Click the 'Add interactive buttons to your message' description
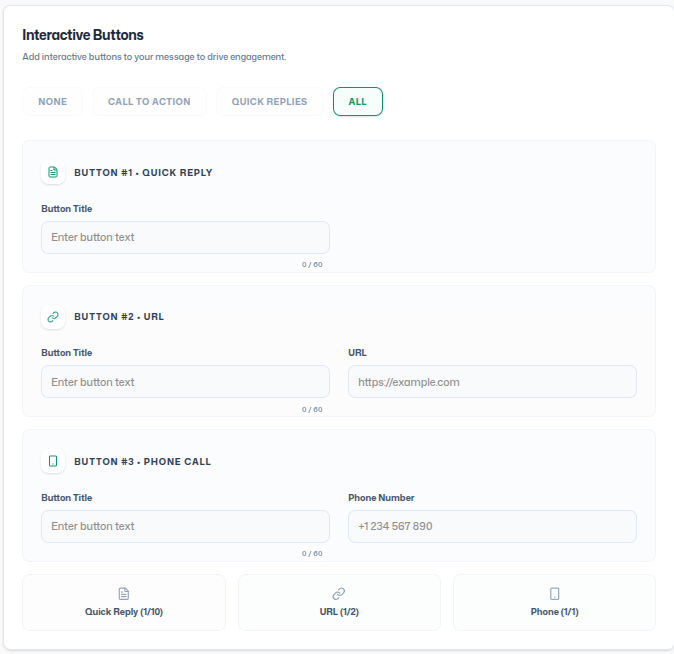Viewport: 674px width, 654px height. [154, 57]
